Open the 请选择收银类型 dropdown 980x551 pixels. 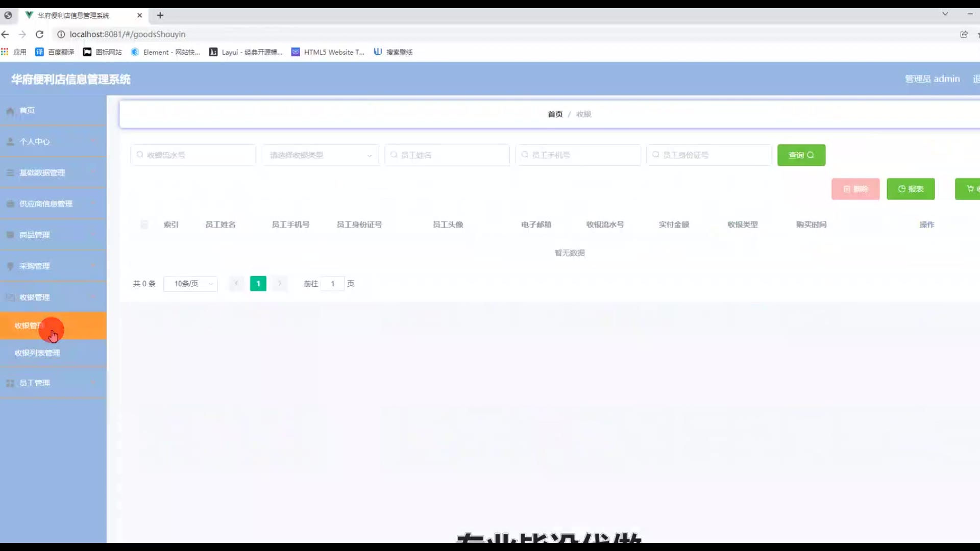coord(320,155)
